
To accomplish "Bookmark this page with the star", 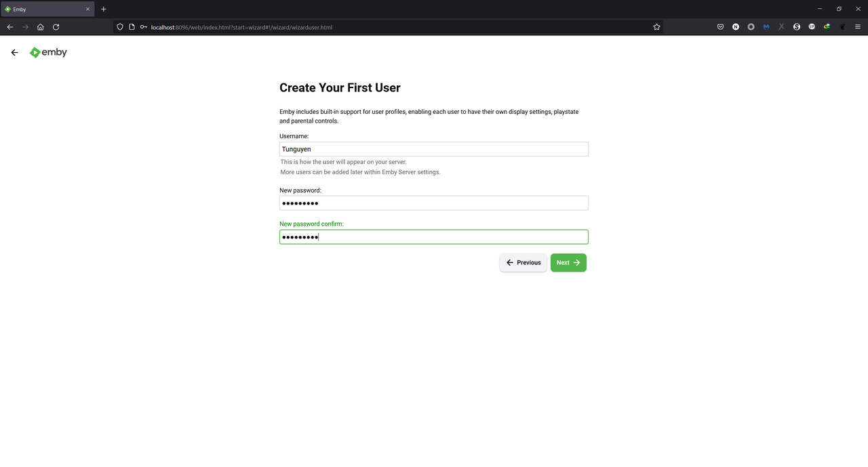I will pyautogui.click(x=656, y=27).
